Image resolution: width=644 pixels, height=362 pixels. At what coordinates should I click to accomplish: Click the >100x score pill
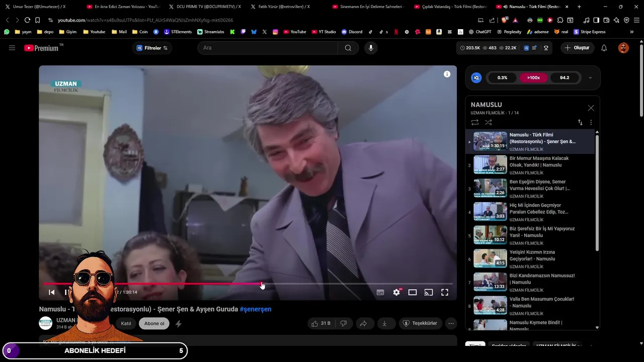click(533, 78)
